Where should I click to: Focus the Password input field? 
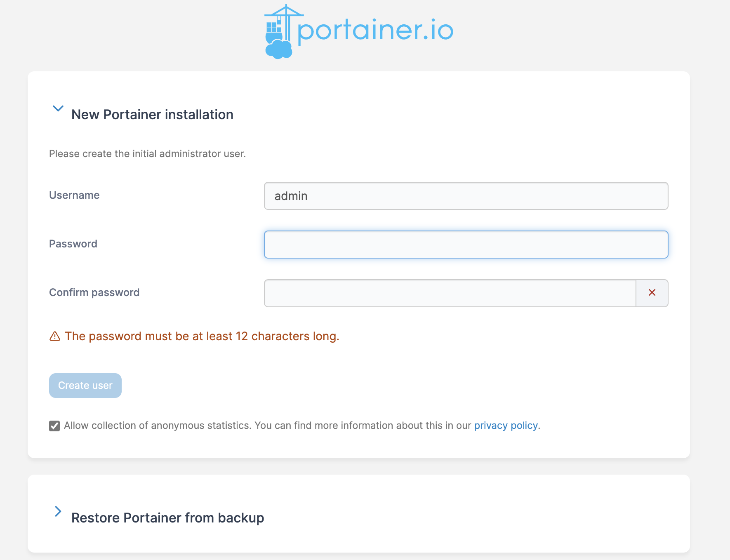[x=466, y=245]
